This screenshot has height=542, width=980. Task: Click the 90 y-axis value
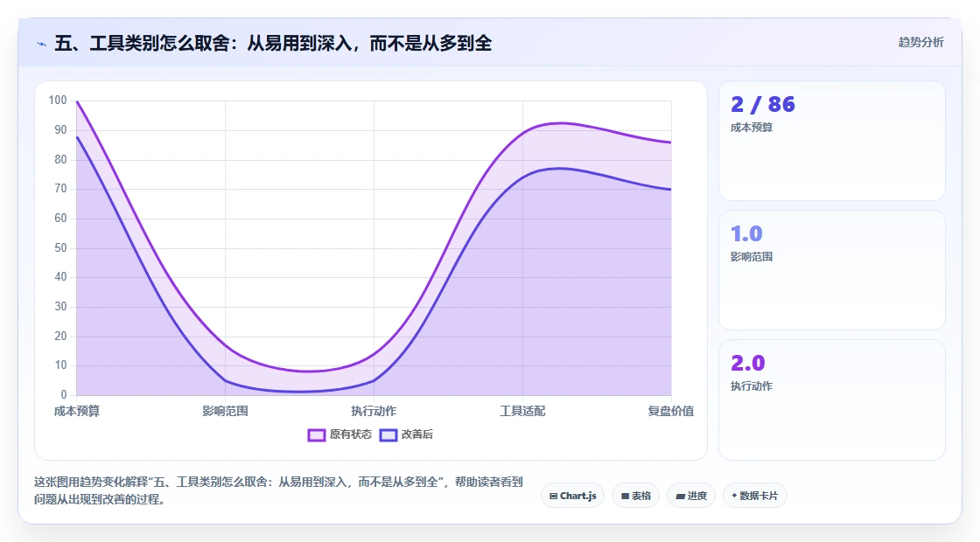pyautogui.click(x=60, y=130)
